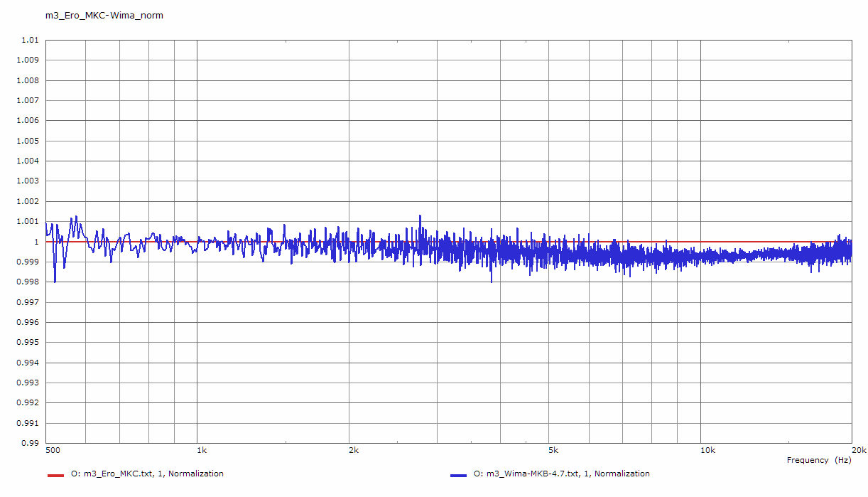The width and height of the screenshot is (868, 497).
Task: Click the red legend swatch for m3_Ero_MKC.txt
Action: pos(55,474)
